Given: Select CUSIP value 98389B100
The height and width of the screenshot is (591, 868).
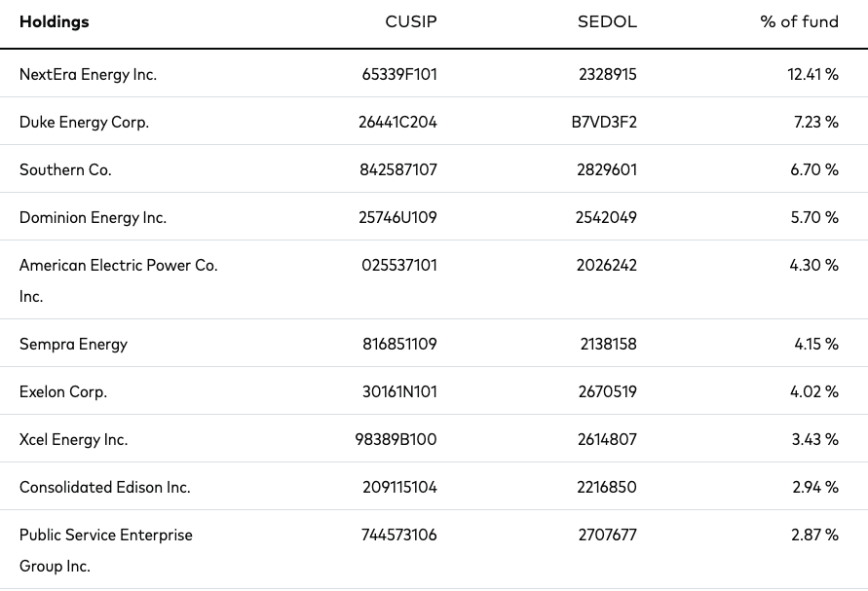Looking at the screenshot, I should 396,439.
